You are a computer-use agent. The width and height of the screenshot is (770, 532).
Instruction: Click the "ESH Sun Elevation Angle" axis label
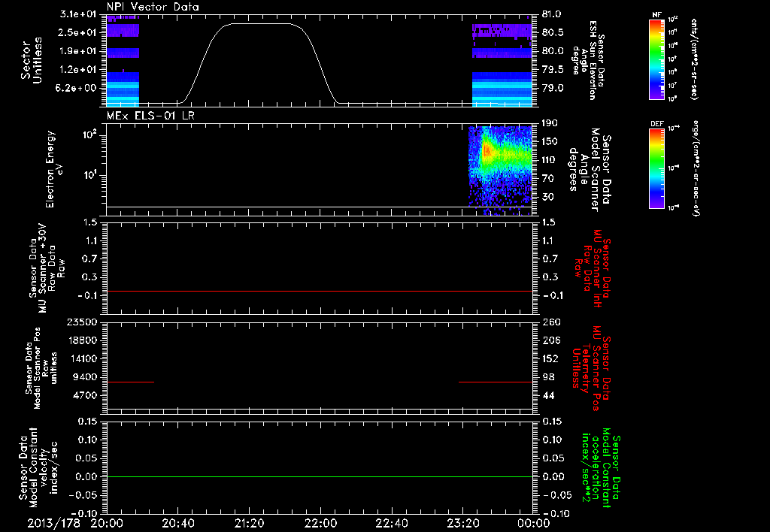coord(590,60)
